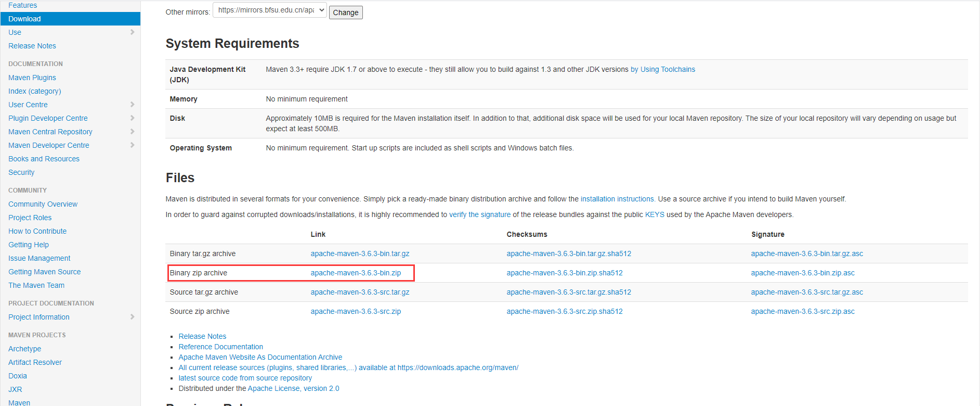Open latest source code from repository link

245,378
